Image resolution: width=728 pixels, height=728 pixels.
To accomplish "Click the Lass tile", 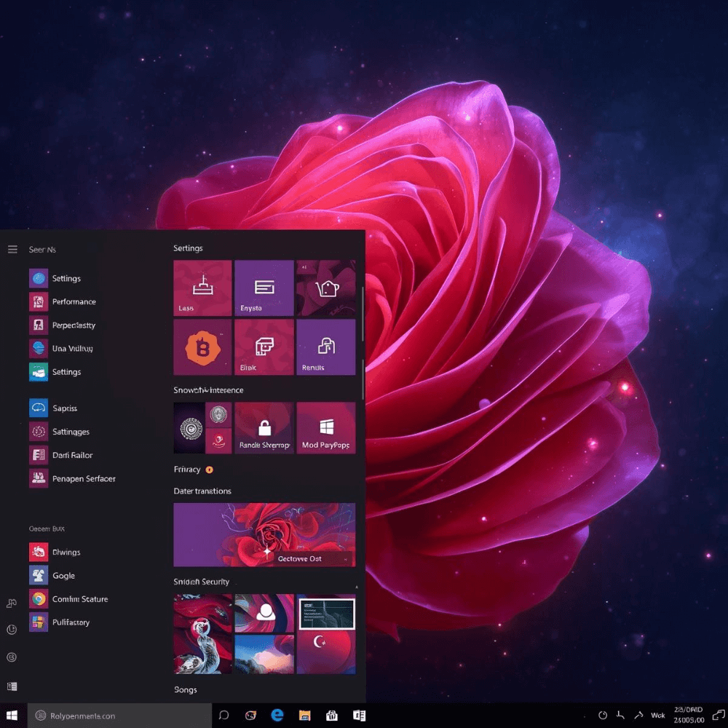I will coord(202,288).
